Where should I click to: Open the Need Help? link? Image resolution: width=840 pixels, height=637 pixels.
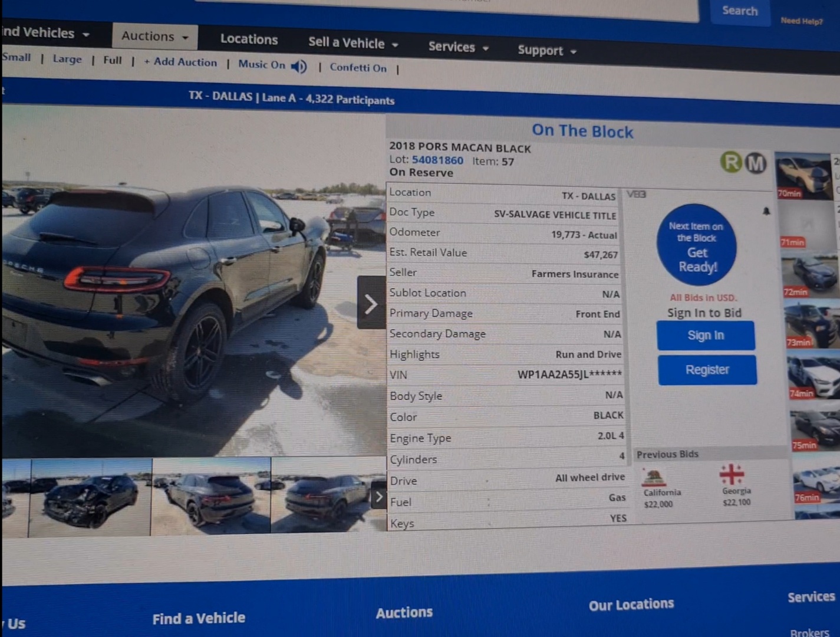point(801,21)
